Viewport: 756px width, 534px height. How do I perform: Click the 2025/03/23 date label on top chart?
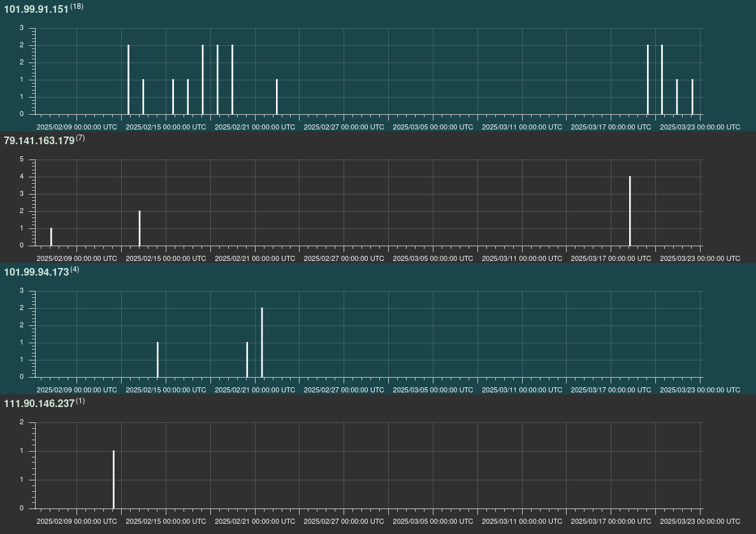pyautogui.click(x=700, y=127)
